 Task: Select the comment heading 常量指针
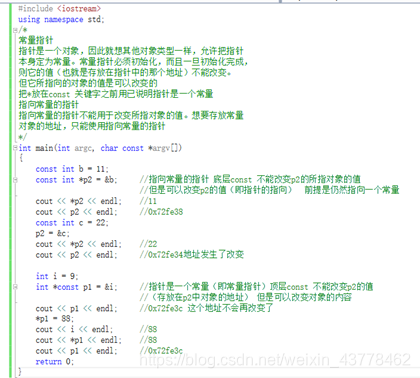pyautogui.click(x=36, y=41)
